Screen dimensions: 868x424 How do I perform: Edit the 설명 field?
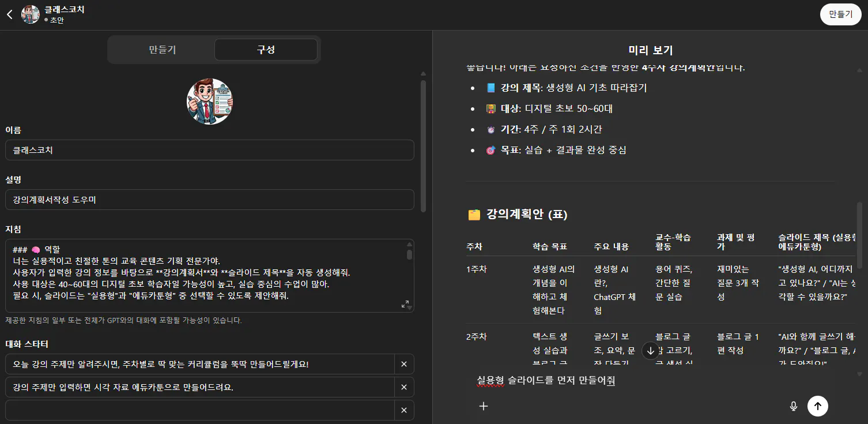[210, 200]
